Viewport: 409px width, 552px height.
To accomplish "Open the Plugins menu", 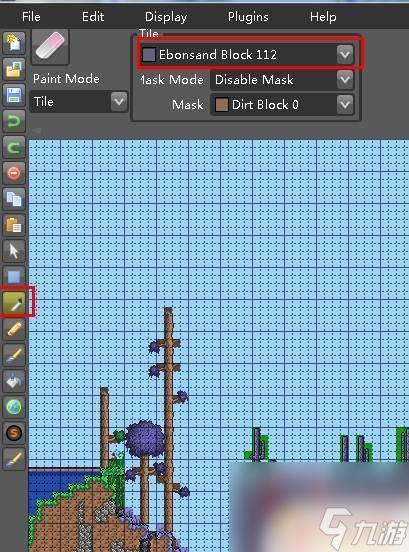I will [x=248, y=17].
